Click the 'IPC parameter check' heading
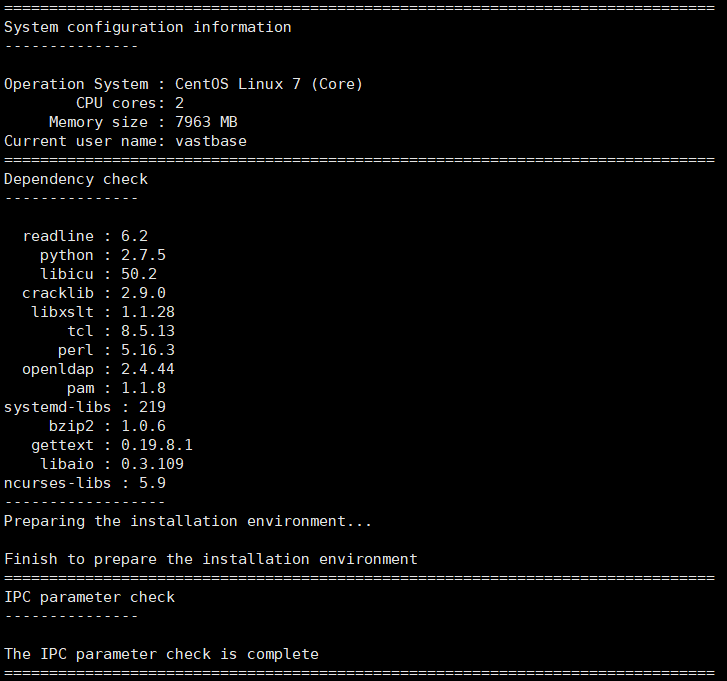 89,598
